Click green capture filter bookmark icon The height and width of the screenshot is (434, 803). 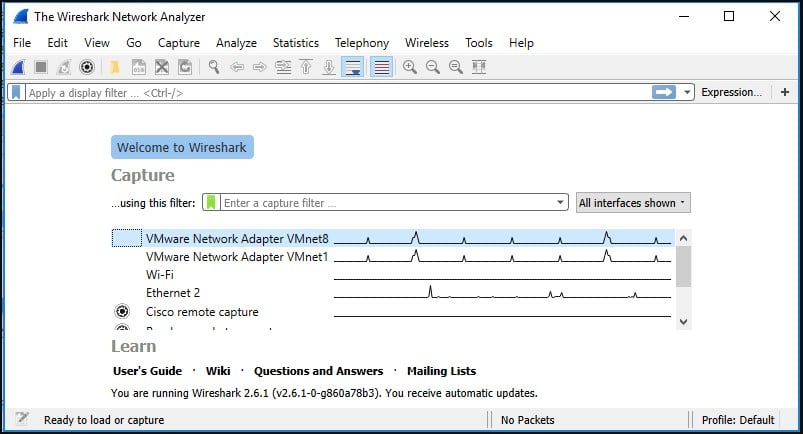pos(211,202)
